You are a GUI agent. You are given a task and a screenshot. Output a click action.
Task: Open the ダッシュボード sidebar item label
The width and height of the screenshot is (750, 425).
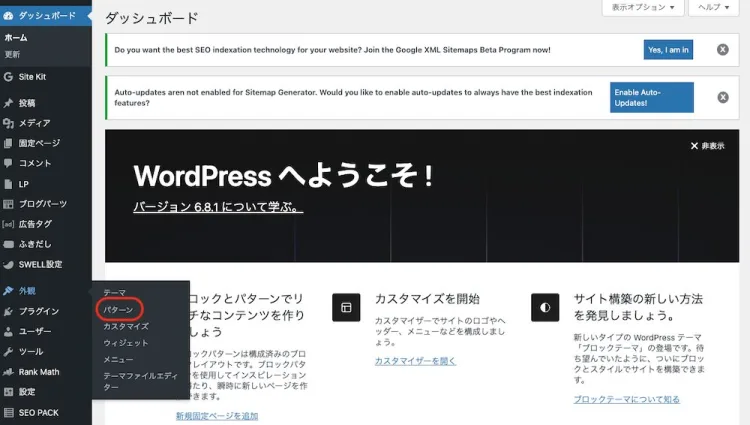[x=47, y=16]
